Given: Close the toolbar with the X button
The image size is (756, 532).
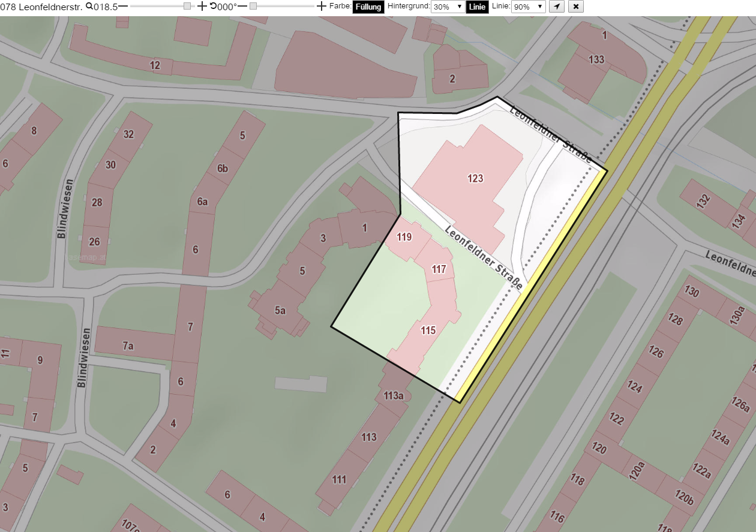Looking at the screenshot, I should tap(575, 7).
